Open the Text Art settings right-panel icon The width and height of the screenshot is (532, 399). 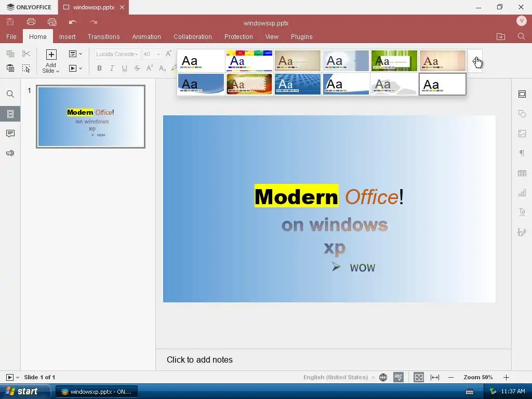pyautogui.click(x=522, y=212)
